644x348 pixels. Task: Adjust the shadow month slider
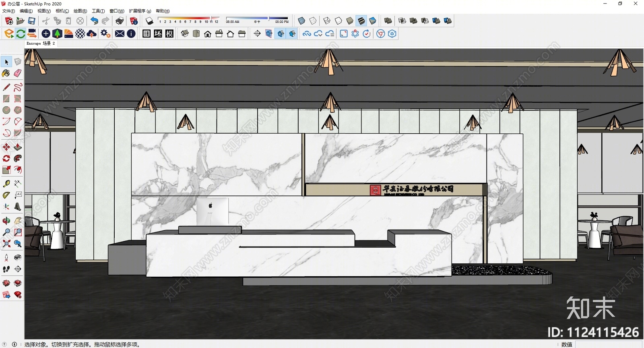[x=188, y=20]
